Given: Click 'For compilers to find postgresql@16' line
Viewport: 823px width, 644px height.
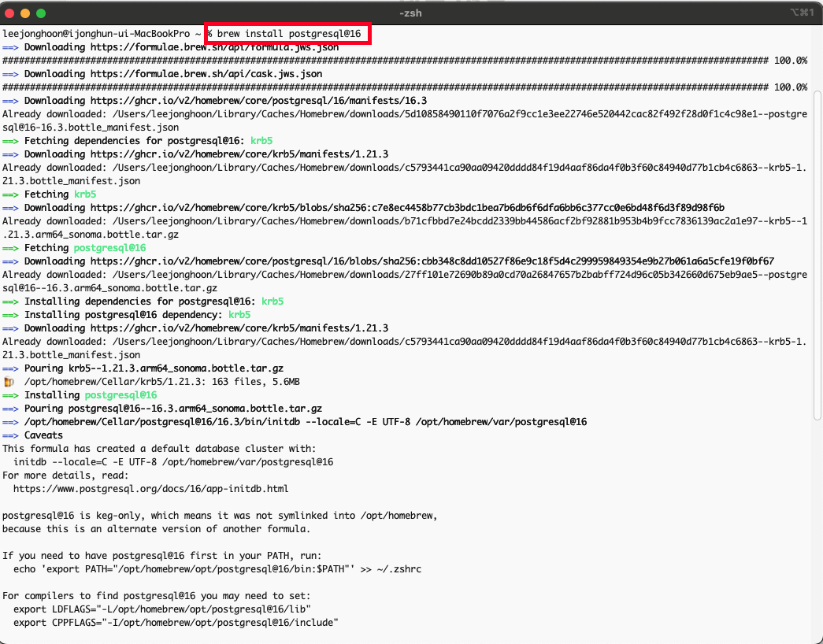Looking at the screenshot, I should pyautogui.click(x=157, y=596).
